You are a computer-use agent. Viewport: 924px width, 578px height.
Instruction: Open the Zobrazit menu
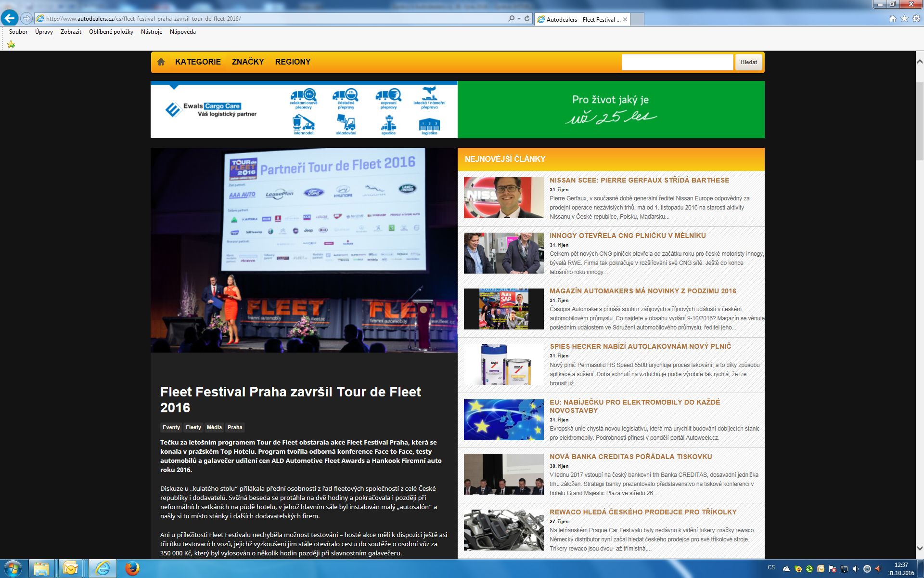click(x=71, y=32)
